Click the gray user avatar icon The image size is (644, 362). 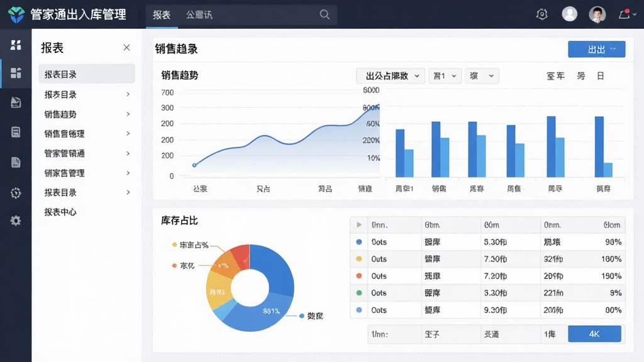click(x=569, y=14)
